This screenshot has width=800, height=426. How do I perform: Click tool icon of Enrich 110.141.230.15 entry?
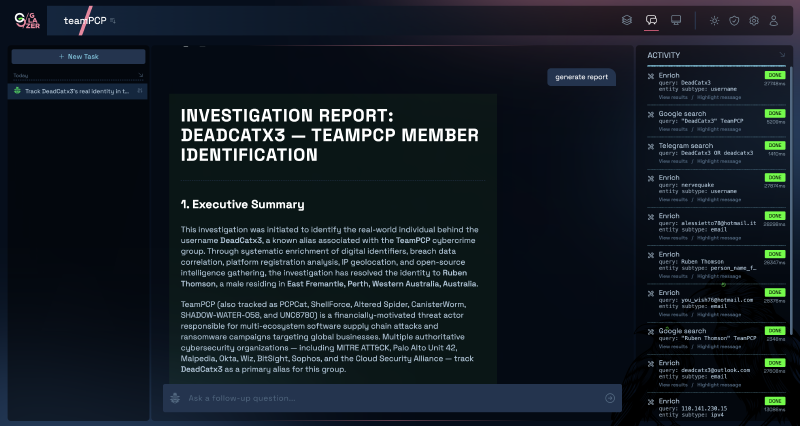tap(651, 402)
